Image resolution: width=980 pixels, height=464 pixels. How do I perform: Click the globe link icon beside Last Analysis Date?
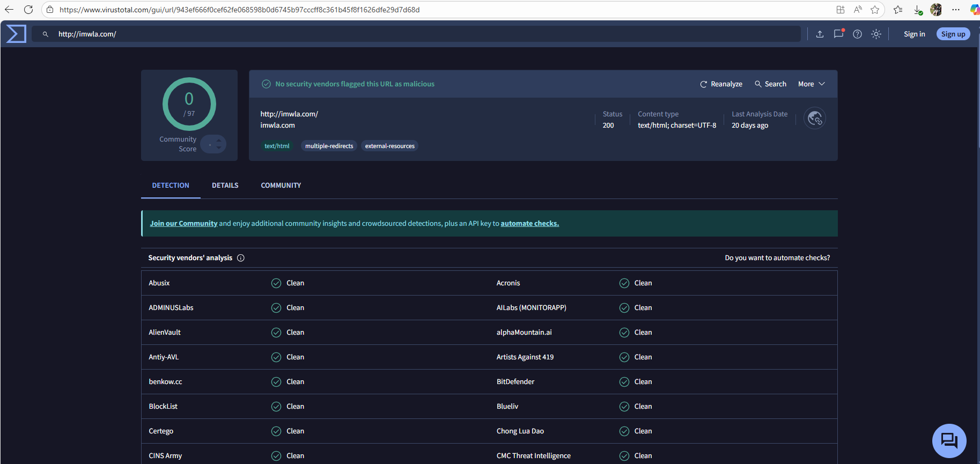(815, 118)
